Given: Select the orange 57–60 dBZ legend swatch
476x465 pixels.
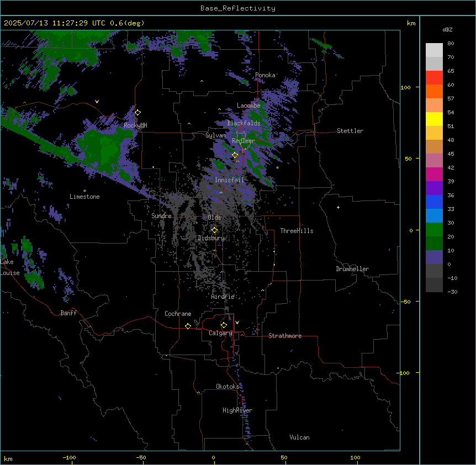Looking at the screenshot, I should (434, 91).
